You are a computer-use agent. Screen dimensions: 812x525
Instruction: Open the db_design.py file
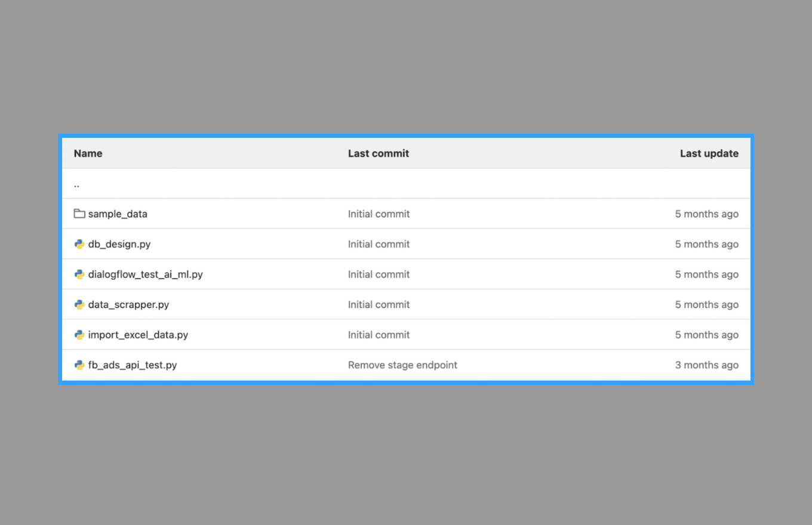pyautogui.click(x=119, y=244)
